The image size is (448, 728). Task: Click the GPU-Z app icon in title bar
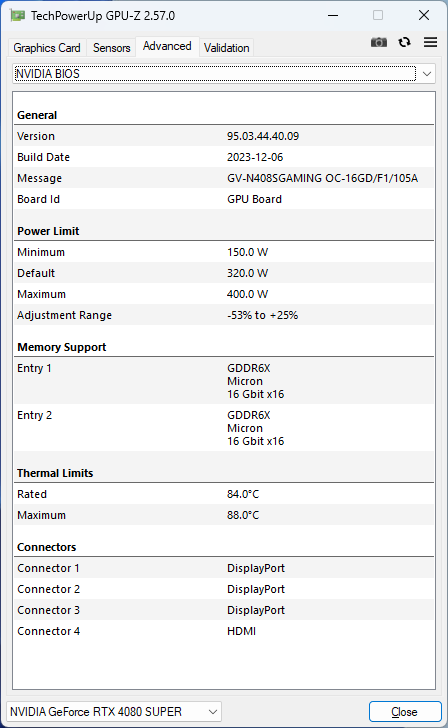pos(17,15)
